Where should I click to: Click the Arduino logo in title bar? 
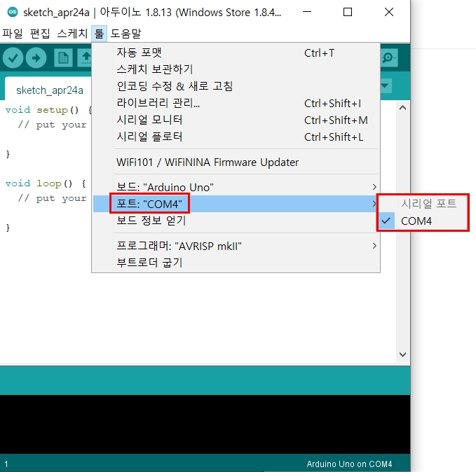13,12
